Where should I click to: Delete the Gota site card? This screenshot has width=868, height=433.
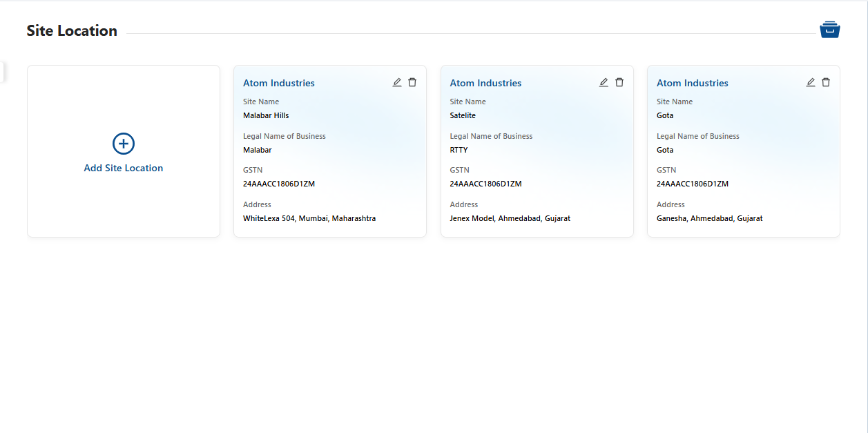(826, 82)
